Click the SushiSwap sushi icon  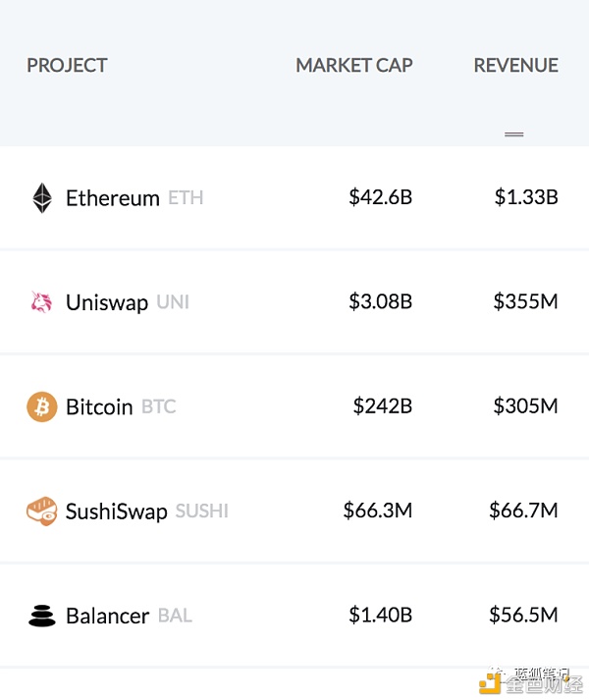pyautogui.click(x=42, y=512)
